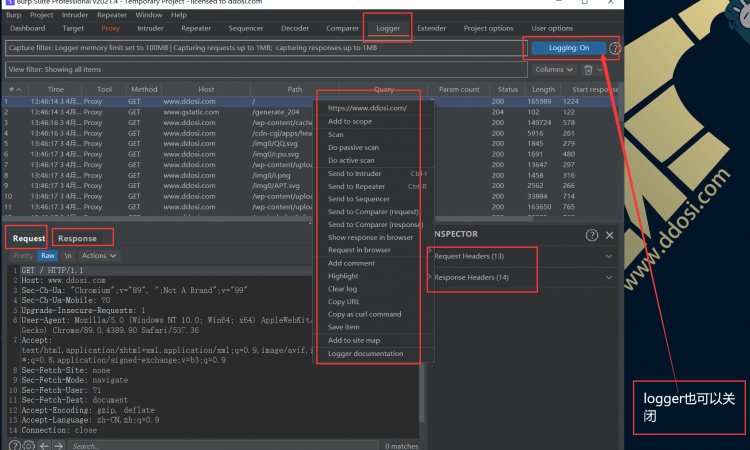Open the Extender tab
Screen dimensions: 750x450
click(432, 29)
